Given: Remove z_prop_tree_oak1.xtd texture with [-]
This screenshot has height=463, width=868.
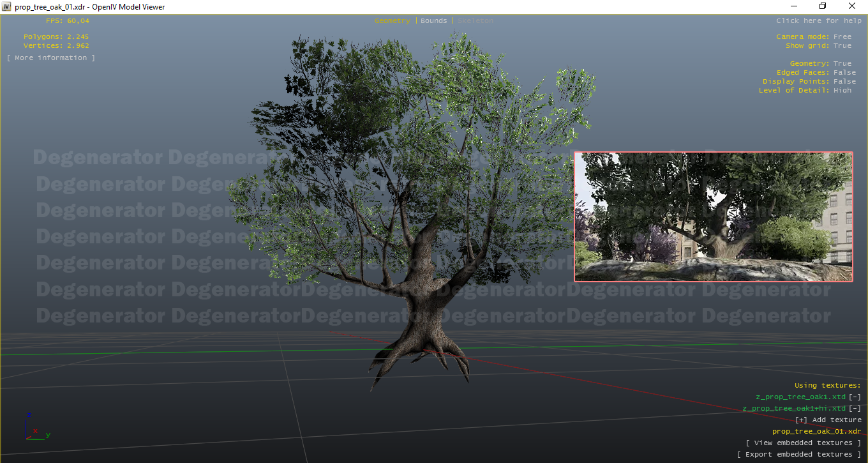Looking at the screenshot, I should click(855, 397).
